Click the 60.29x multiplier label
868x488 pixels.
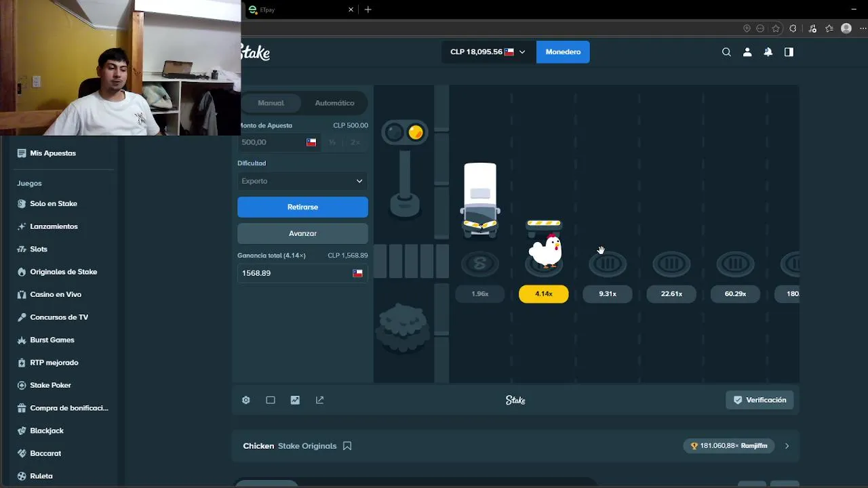(735, 293)
